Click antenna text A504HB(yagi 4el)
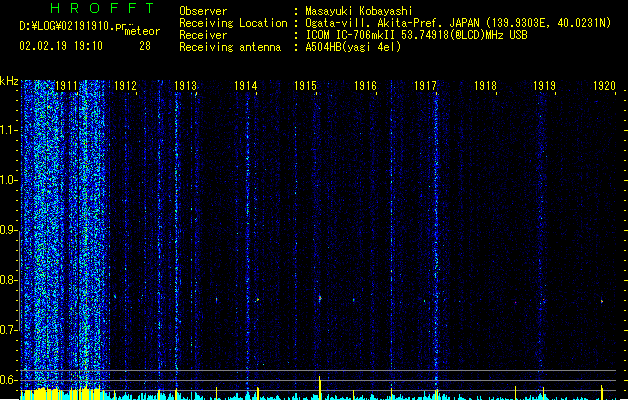The image size is (629, 400). pyautogui.click(x=353, y=47)
